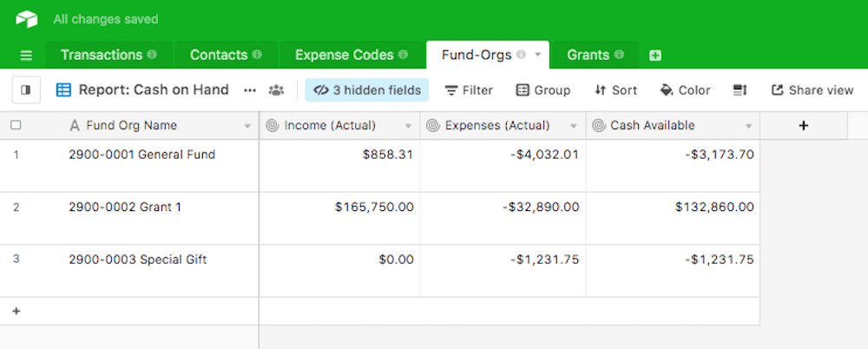Select cash available cell -$3,173.70
868x349 pixels.
pyautogui.click(x=673, y=166)
